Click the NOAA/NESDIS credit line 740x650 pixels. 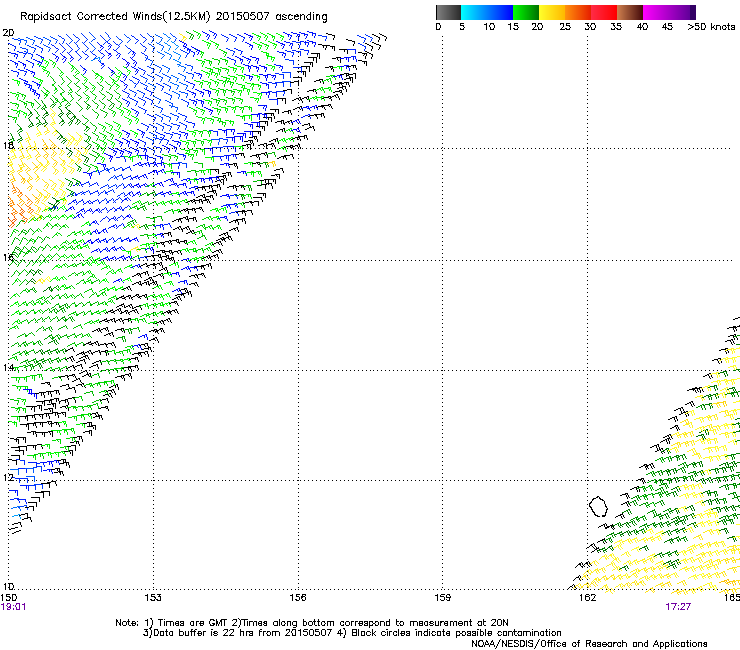point(589,643)
